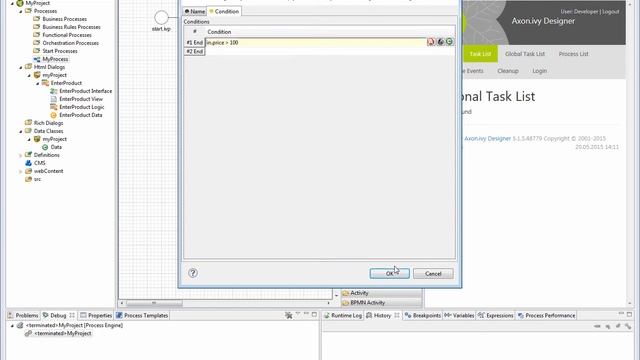The width and height of the screenshot is (640, 360).
Task: Open the Problems view tab
Action: click(23, 316)
